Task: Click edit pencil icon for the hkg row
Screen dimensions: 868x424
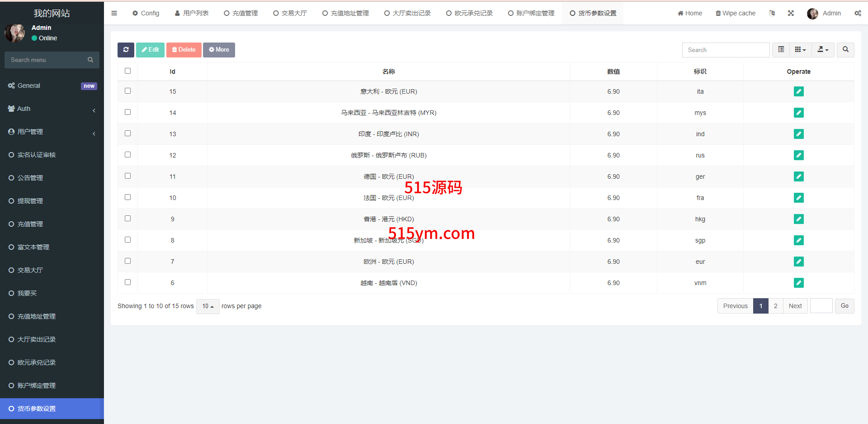Action: [798, 219]
